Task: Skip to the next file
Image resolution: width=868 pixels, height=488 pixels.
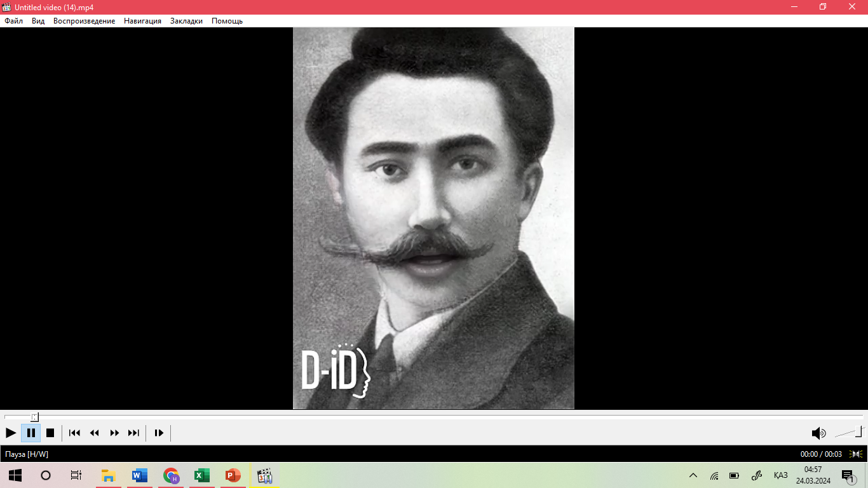Action: click(133, 433)
